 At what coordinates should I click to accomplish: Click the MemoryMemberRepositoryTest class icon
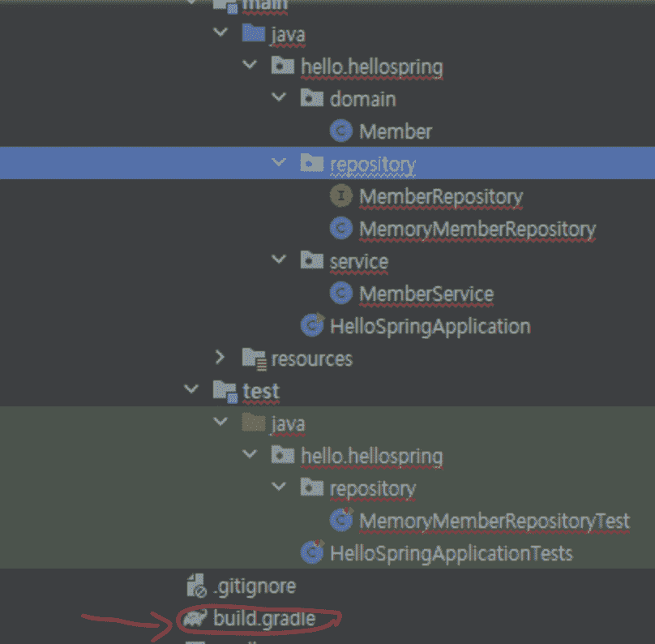point(341,520)
